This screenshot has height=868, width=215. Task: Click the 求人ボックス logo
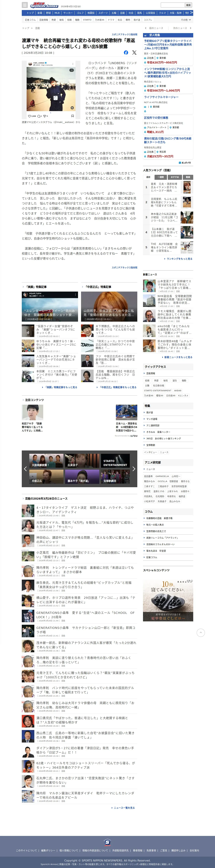[x=185, y=163]
